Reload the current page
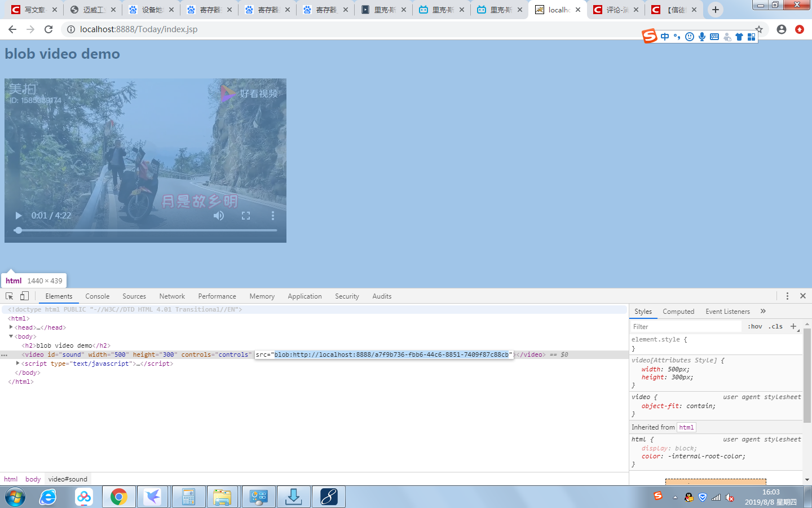 pos(48,29)
